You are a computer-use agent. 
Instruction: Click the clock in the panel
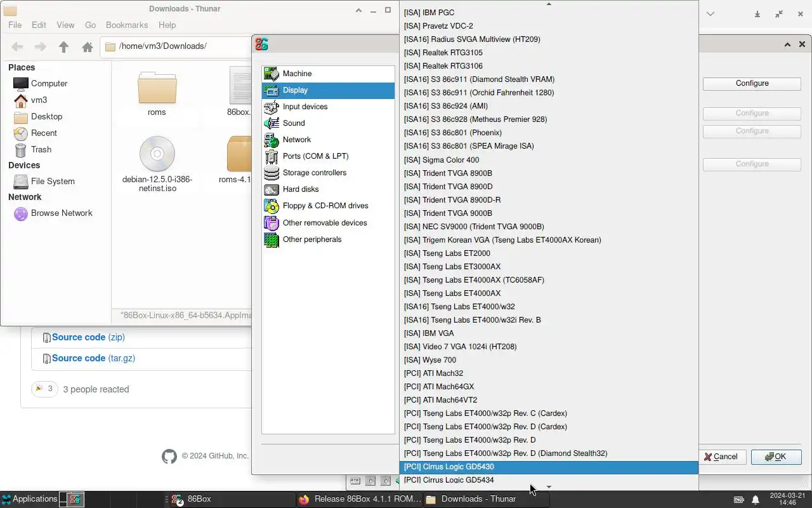[x=787, y=499]
